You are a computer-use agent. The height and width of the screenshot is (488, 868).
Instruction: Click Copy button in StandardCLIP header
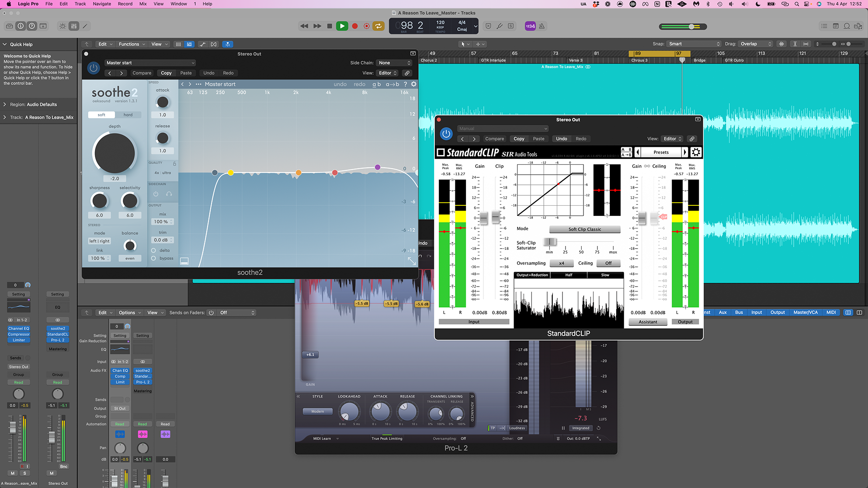(519, 139)
